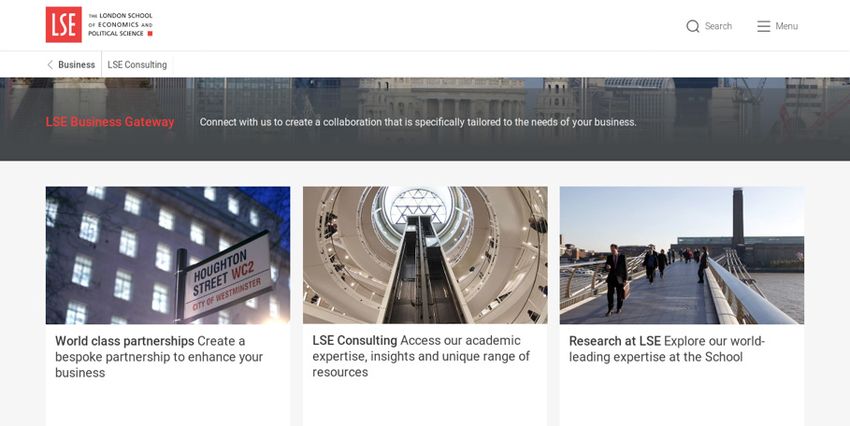This screenshot has height=426, width=850.
Task: Open the Menu label in header
Action: (x=787, y=26)
